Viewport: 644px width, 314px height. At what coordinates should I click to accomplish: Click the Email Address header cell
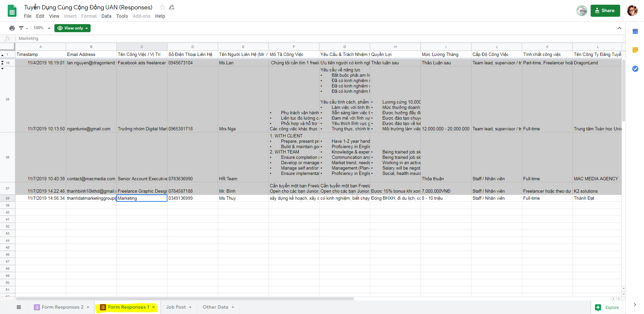pos(91,55)
